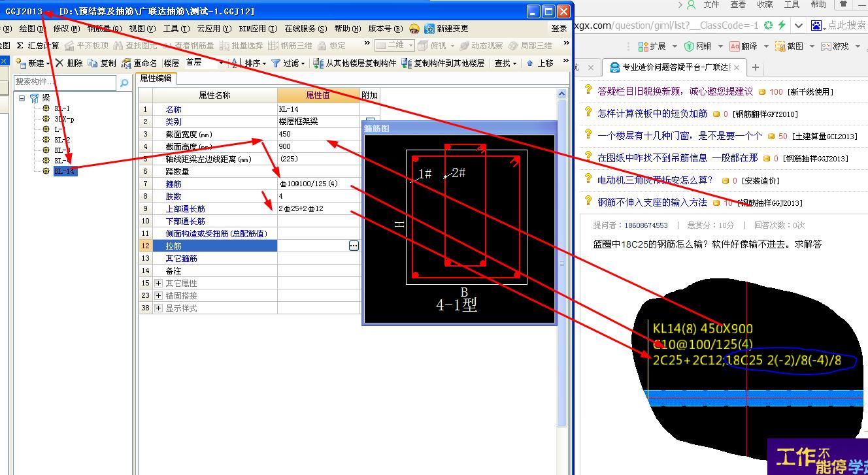Open new browser tab with plus button
Image resolution: width=868 pixels, height=475 pixels.
coord(756,67)
